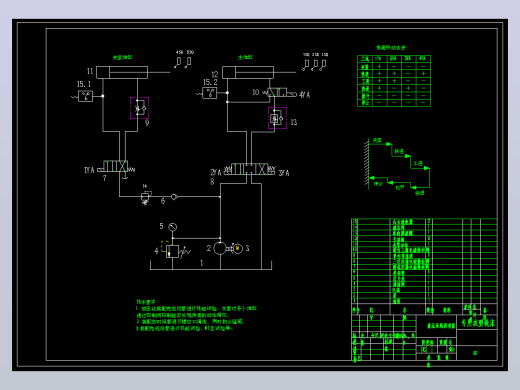Select the green solenoid action table title
The height and width of the screenshot is (390, 520).
pyautogui.click(x=391, y=48)
